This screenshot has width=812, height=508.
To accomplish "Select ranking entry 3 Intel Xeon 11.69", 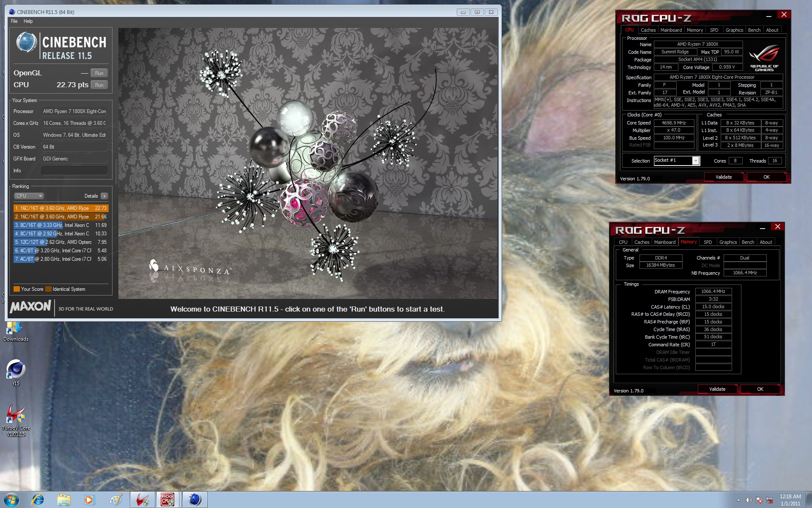I will click(61, 225).
